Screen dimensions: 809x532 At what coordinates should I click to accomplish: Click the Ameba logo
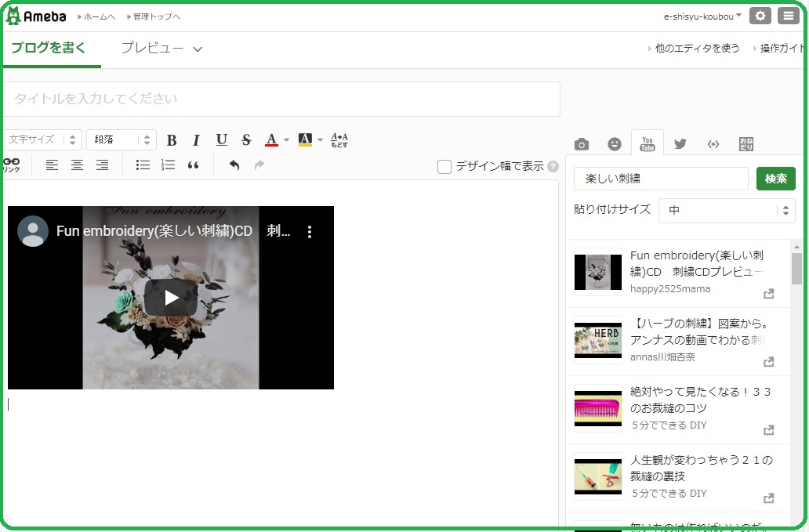click(35, 16)
